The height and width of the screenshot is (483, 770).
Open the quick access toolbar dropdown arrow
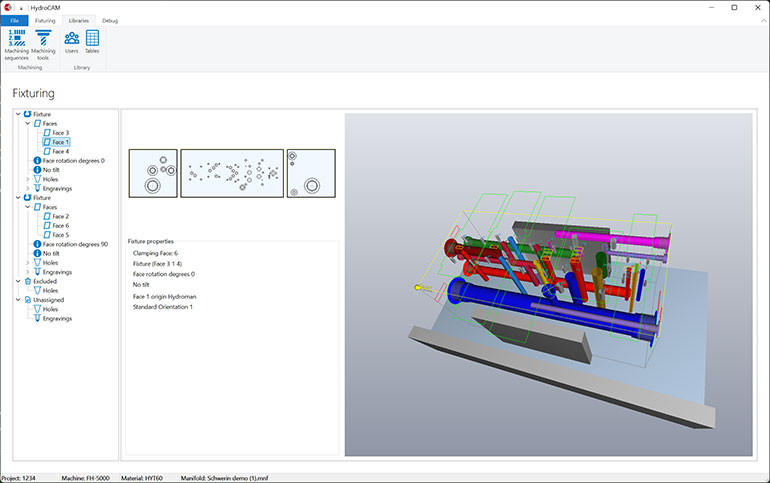(x=21, y=8)
